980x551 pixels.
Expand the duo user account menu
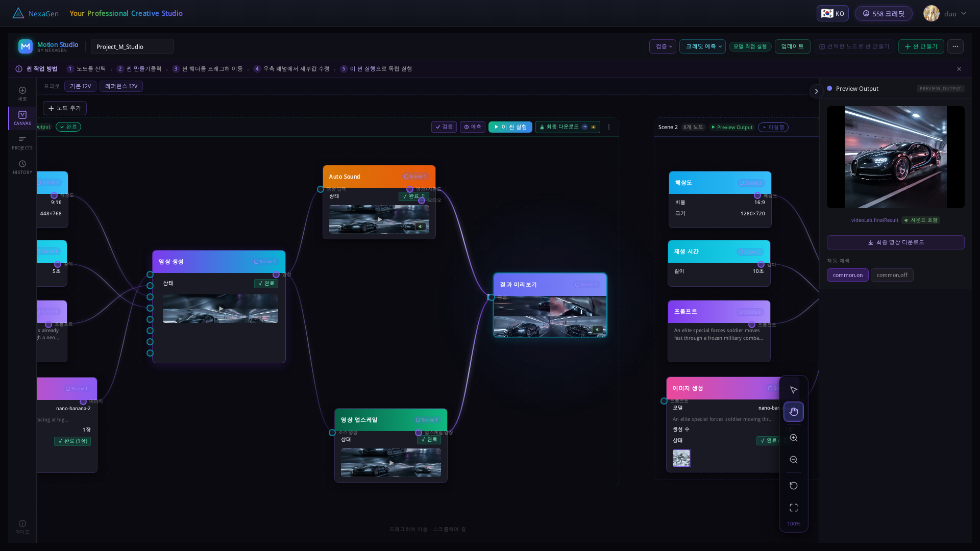945,14
